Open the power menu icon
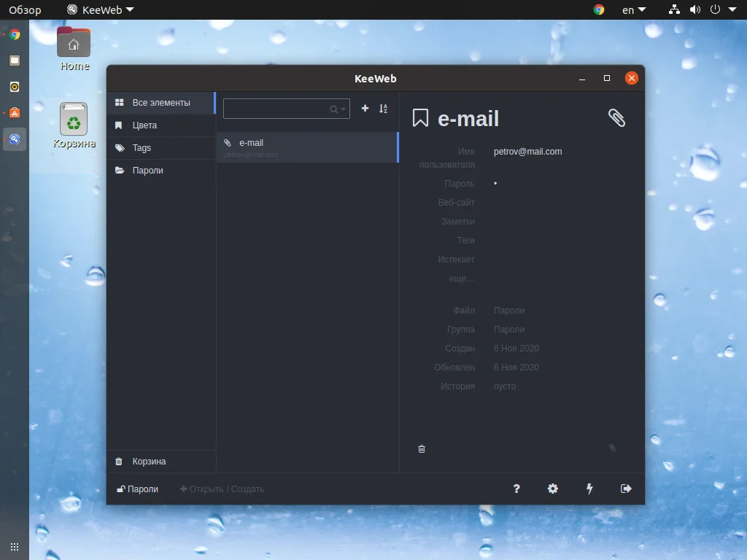747x560 pixels. [715, 9]
